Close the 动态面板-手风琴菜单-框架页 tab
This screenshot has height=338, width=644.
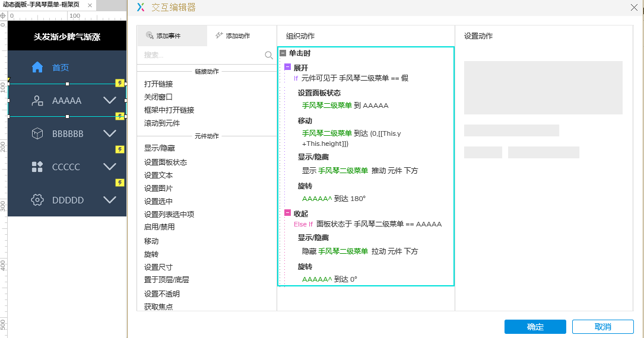tap(90, 5)
